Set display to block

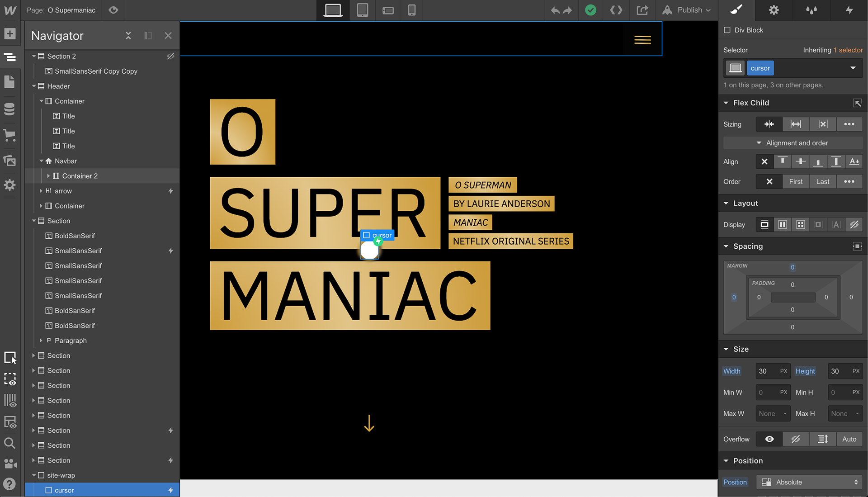(764, 225)
